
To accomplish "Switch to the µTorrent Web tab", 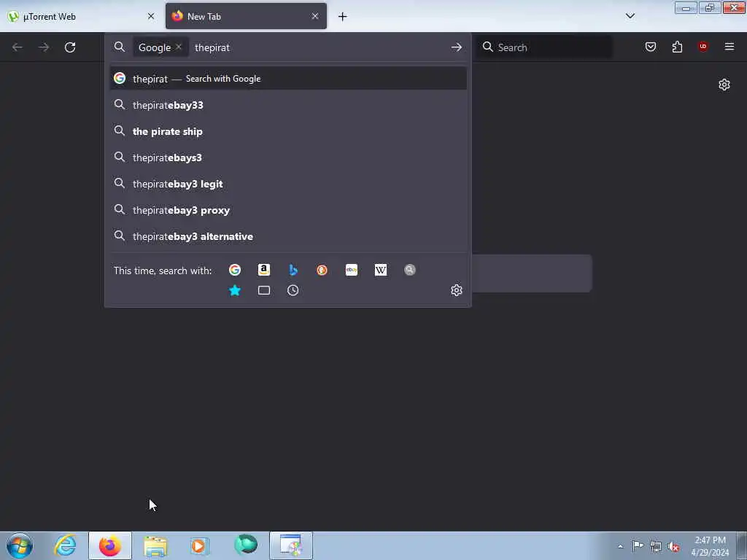I will (81, 16).
